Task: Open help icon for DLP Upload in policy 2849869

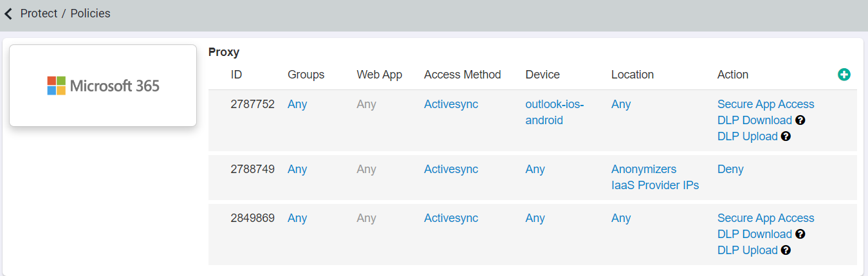Action: coord(786,250)
